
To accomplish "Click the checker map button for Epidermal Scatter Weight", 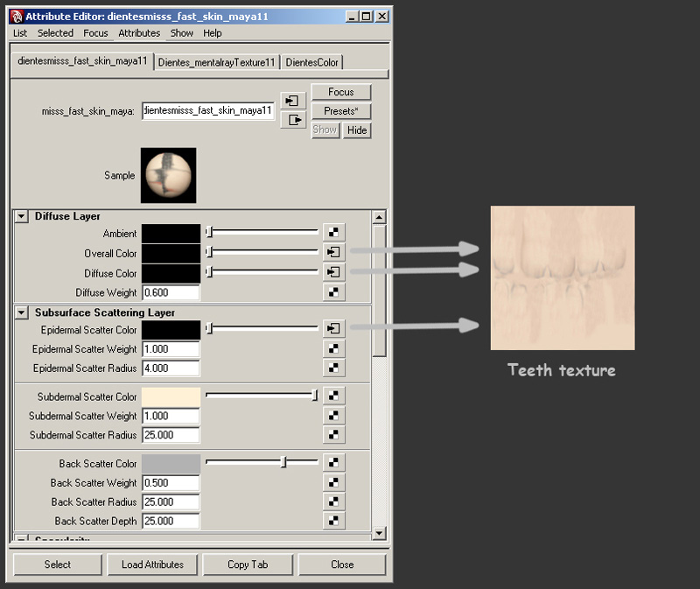I will [x=333, y=348].
